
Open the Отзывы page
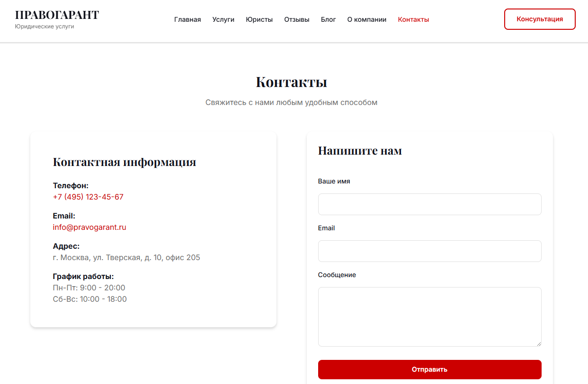coord(296,19)
